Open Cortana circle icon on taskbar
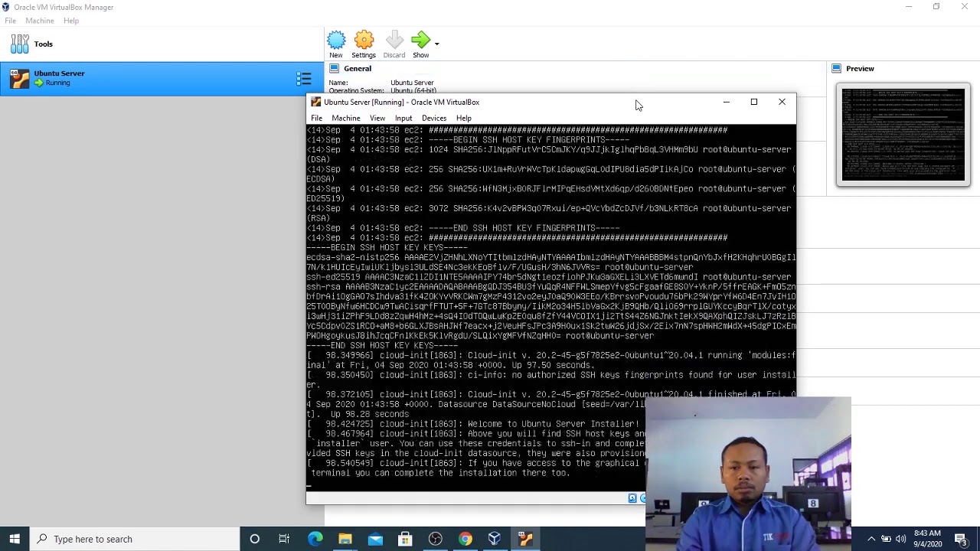The width and height of the screenshot is (980, 551). [x=255, y=539]
